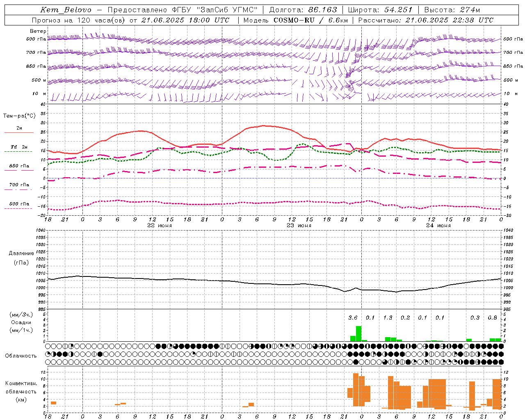
Task: Click the station name "Kem_Belovo"
Action: 66,10
